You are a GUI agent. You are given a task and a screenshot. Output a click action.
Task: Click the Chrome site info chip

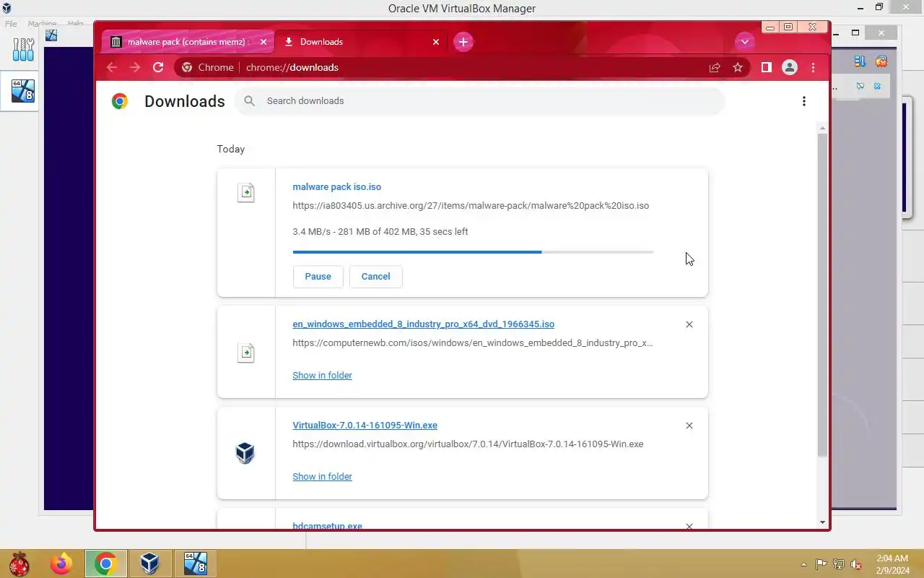[208, 67]
